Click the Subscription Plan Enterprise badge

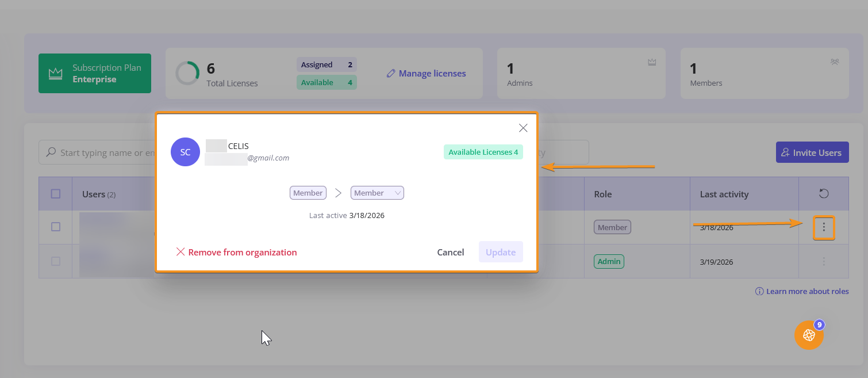95,74
